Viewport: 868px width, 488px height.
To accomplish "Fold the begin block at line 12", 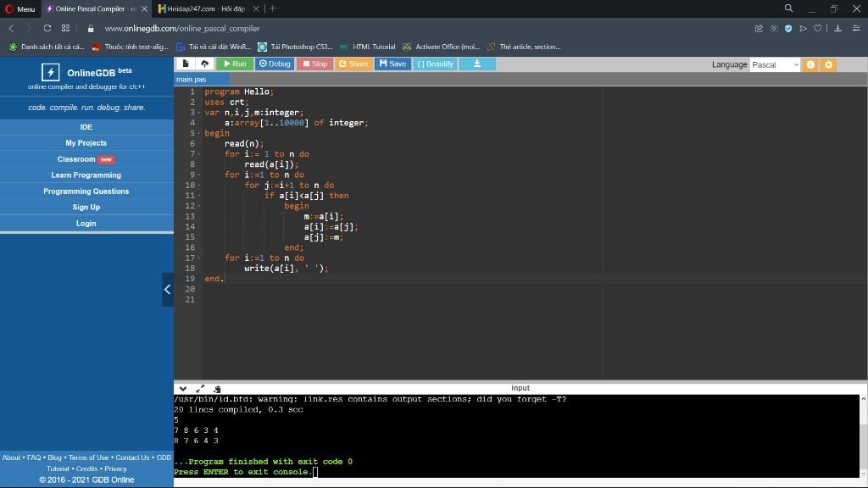I will pos(198,206).
